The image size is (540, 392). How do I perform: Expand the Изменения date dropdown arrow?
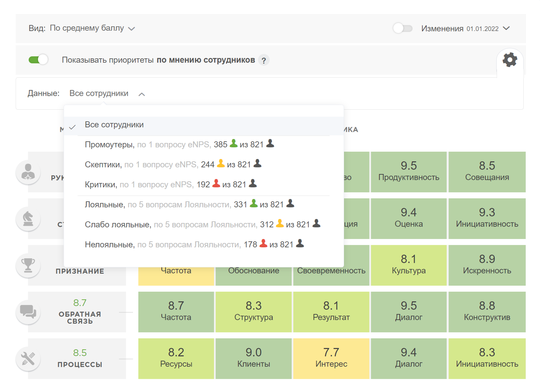coord(506,28)
